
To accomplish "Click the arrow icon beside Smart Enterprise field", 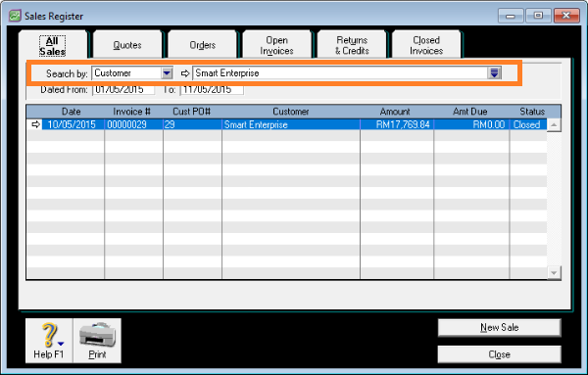I will (x=185, y=73).
